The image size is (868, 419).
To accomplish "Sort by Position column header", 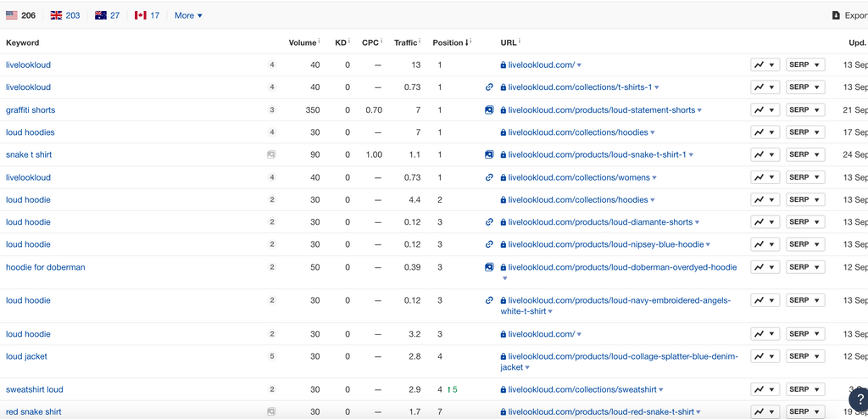I will pos(449,42).
